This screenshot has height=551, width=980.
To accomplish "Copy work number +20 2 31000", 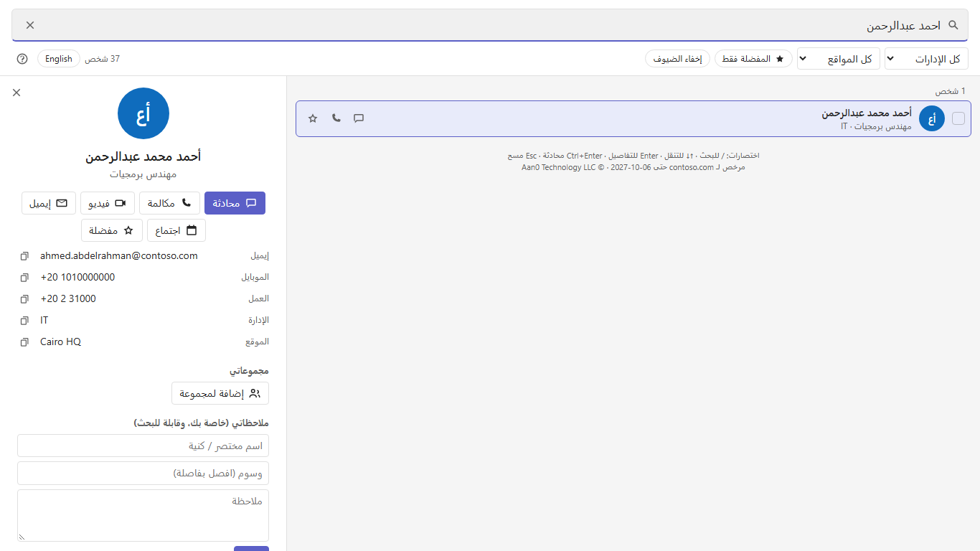I will tap(24, 299).
